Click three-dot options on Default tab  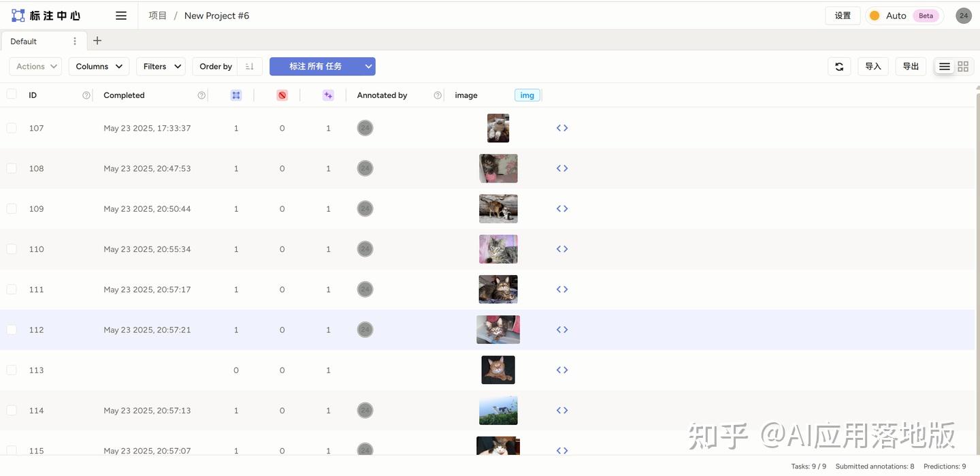click(x=75, y=42)
